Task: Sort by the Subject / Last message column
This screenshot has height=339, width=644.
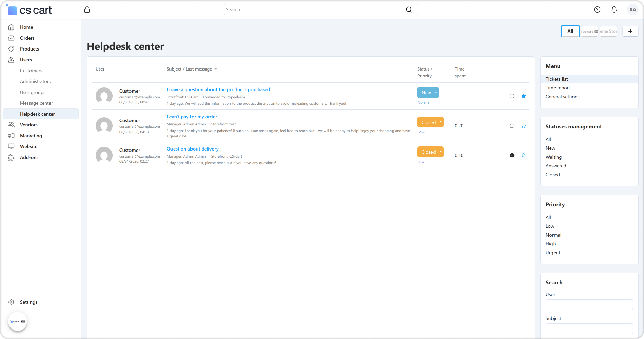Action: coord(192,69)
